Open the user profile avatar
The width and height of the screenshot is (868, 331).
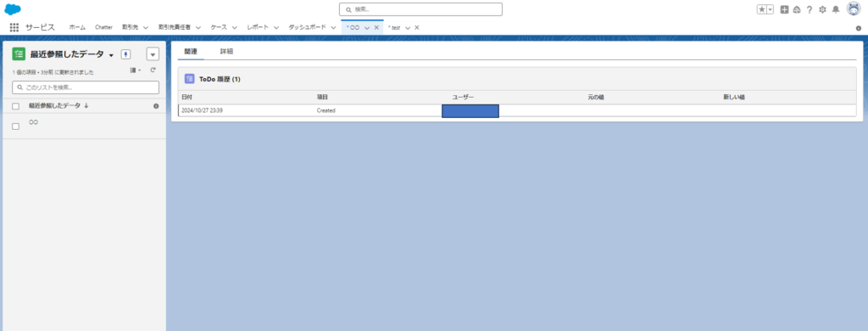[x=854, y=8]
